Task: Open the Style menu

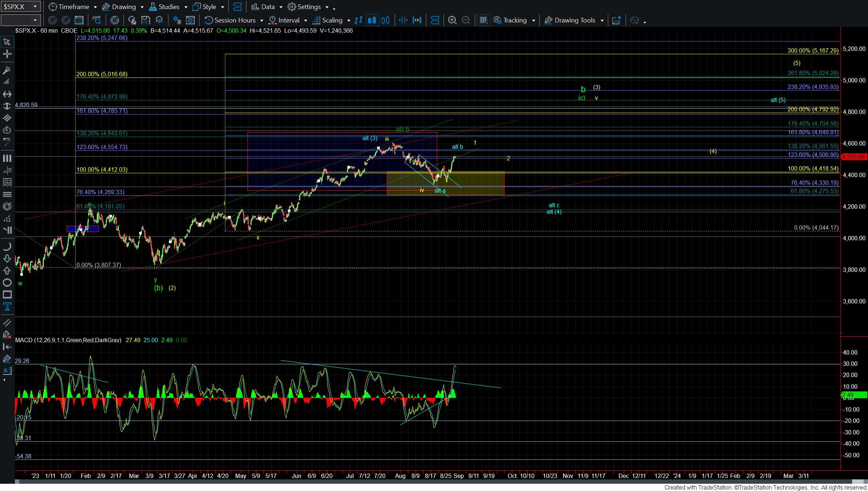Action: [x=204, y=7]
